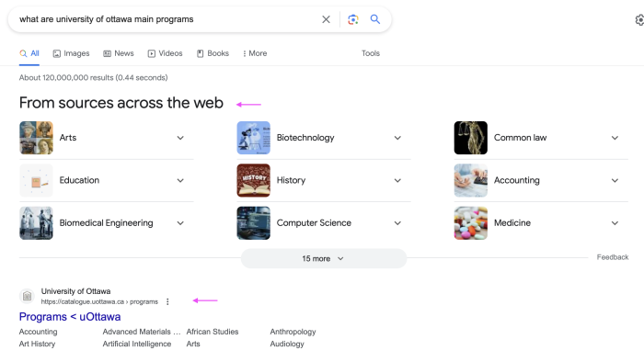Switch to the Books tab

pyautogui.click(x=213, y=53)
